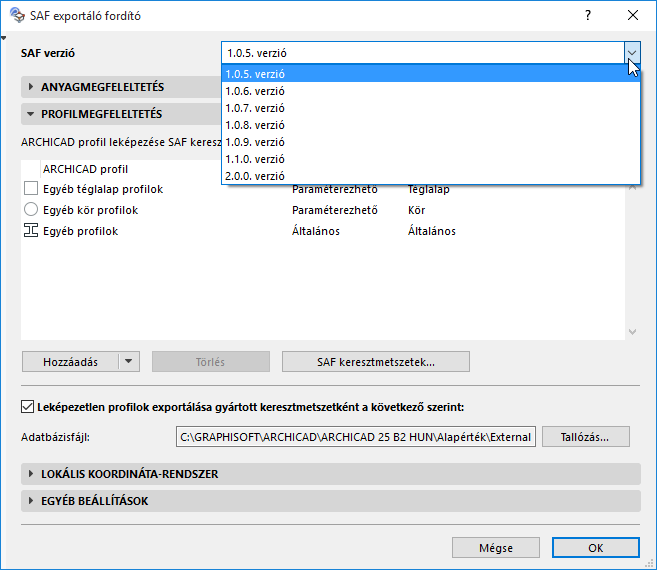
Task: Close the SAF verzió dropdown via its arrow
Action: pyautogui.click(x=632, y=53)
